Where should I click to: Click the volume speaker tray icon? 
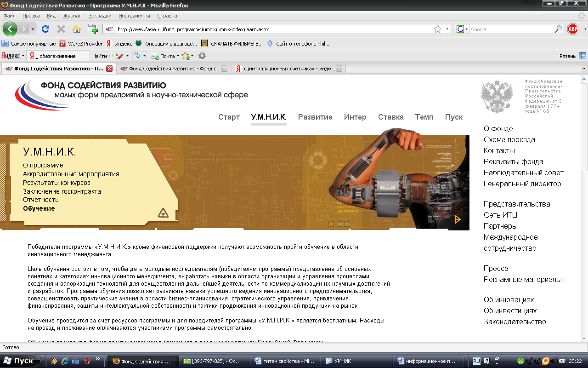point(554,361)
